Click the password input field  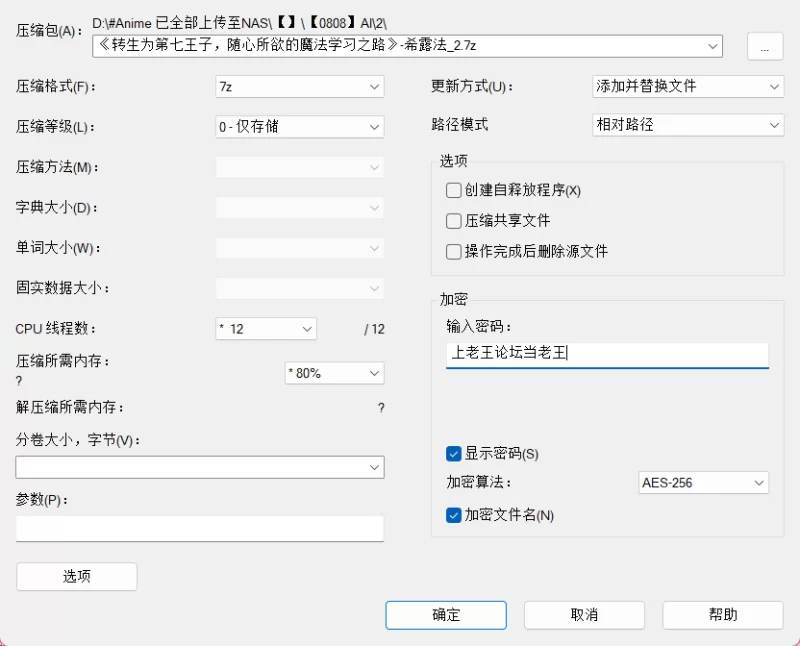click(607, 355)
